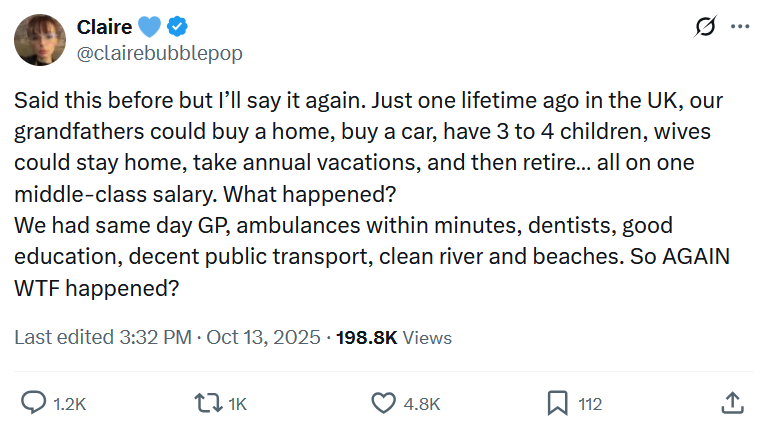
Task: Click the 4.8K likes count
Action: (x=421, y=404)
